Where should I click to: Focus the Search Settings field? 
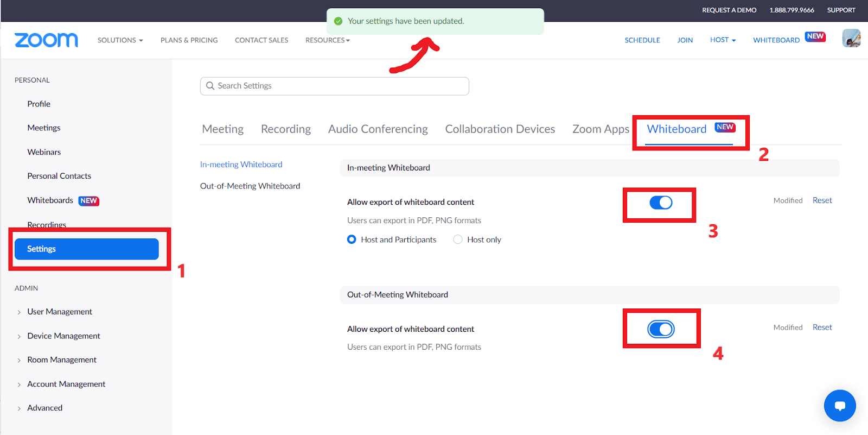pyautogui.click(x=335, y=86)
